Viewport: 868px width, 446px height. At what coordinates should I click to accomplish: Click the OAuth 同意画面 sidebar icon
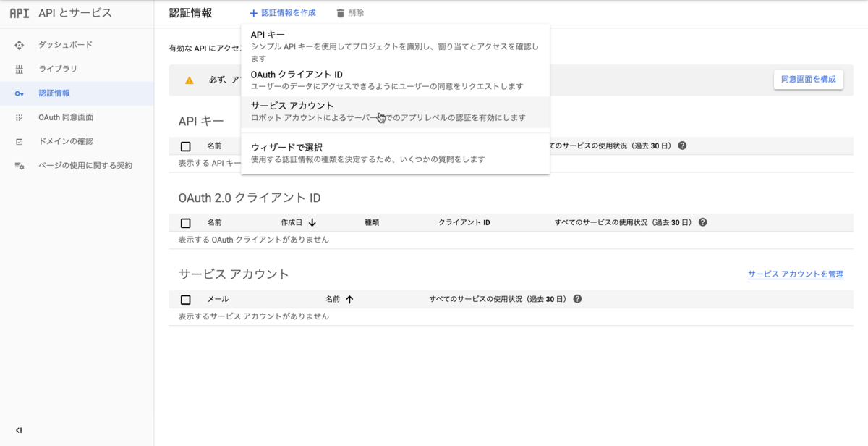20,117
